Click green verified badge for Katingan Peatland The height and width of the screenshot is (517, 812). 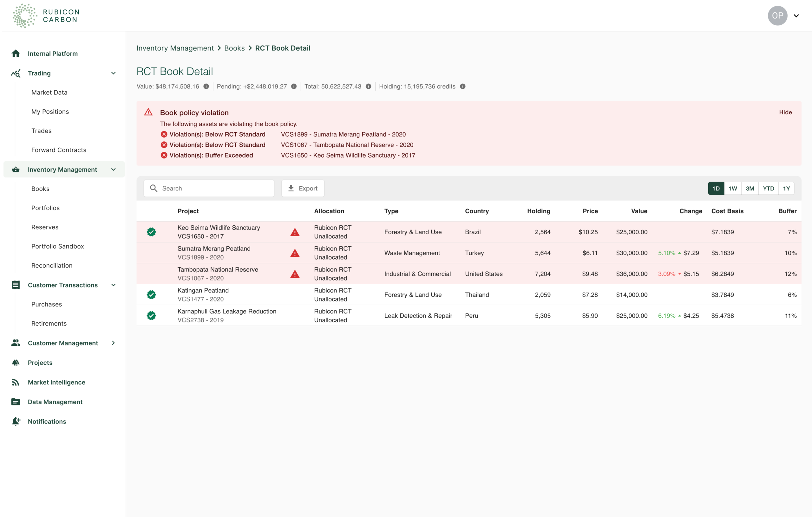(151, 295)
